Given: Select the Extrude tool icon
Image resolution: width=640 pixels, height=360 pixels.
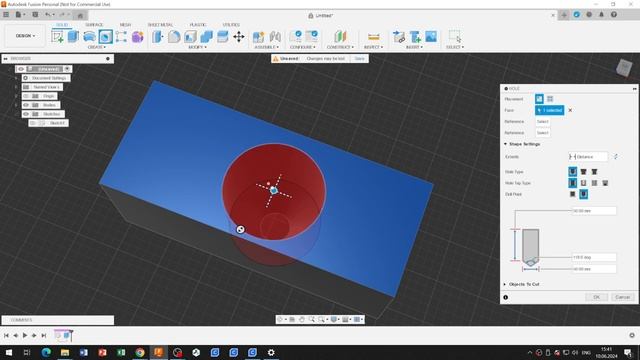Looking at the screenshot, I should coord(73,37).
